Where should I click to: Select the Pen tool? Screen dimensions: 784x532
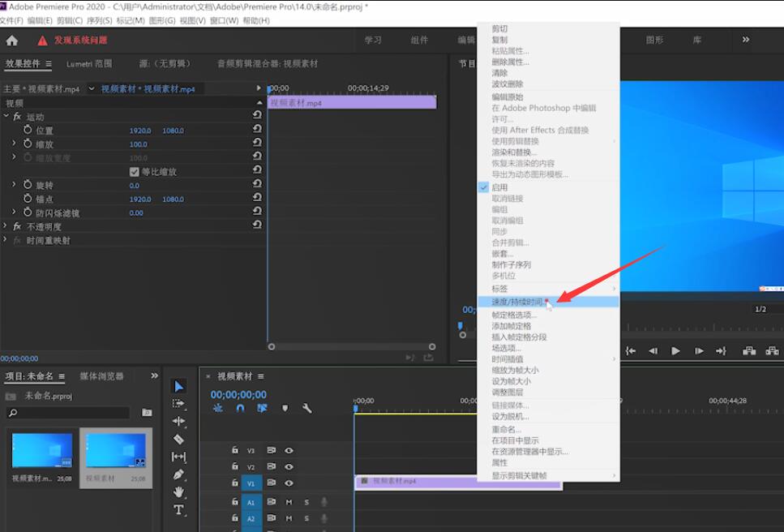(178, 474)
